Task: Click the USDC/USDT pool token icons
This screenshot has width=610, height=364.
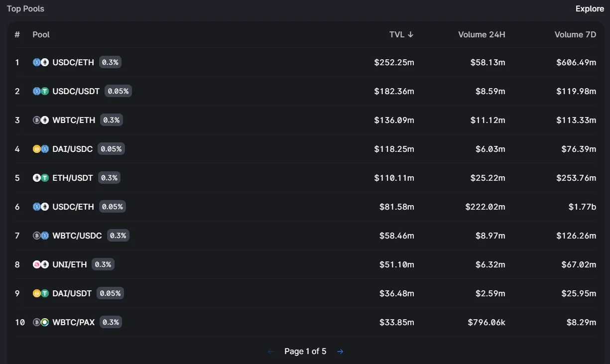Action: point(41,91)
